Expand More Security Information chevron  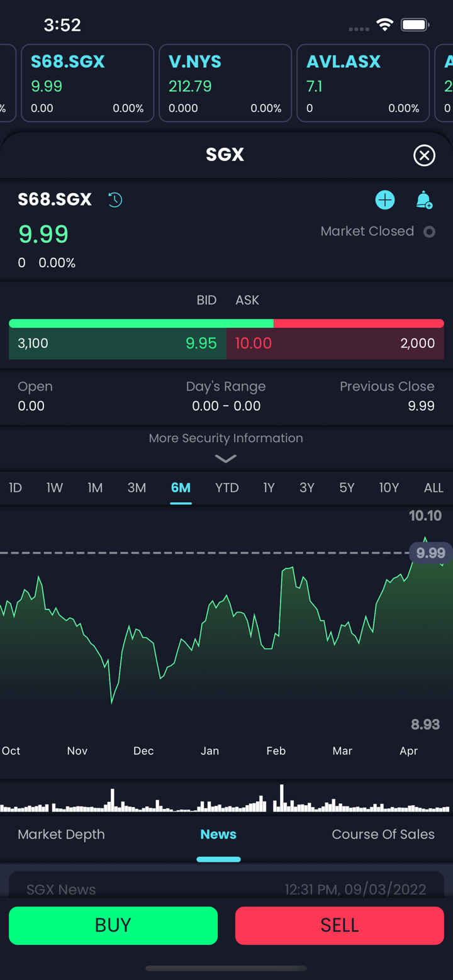[226, 459]
